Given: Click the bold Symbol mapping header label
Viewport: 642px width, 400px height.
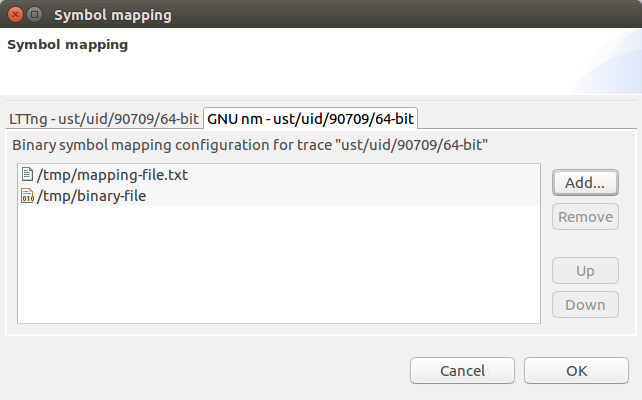Looking at the screenshot, I should pyautogui.click(x=67, y=45).
